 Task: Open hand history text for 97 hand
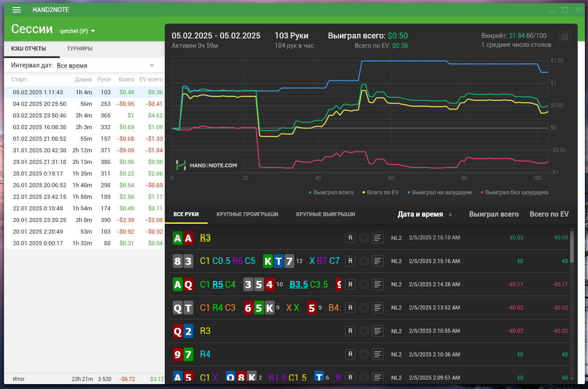[x=378, y=354]
